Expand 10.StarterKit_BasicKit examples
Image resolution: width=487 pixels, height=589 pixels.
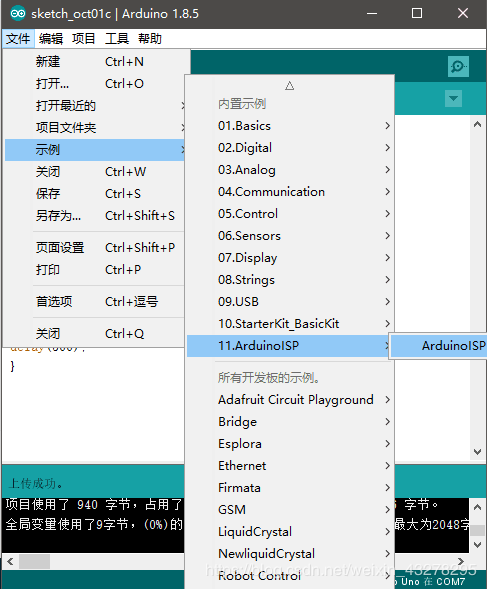pos(290,324)
